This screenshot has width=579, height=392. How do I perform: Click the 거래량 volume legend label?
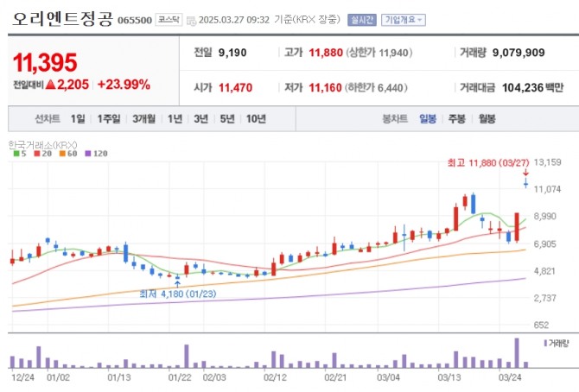click(558, 344)
